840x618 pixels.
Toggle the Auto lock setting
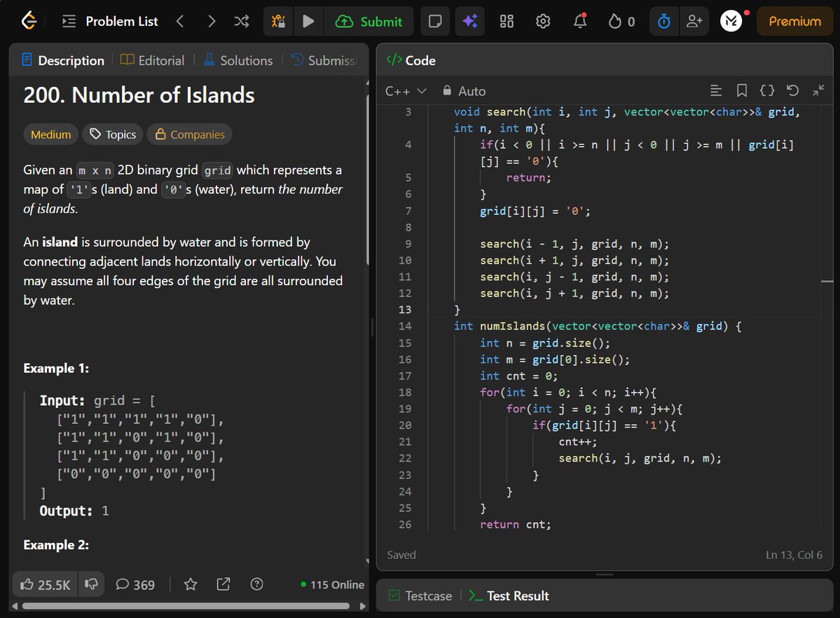(464, 91)
